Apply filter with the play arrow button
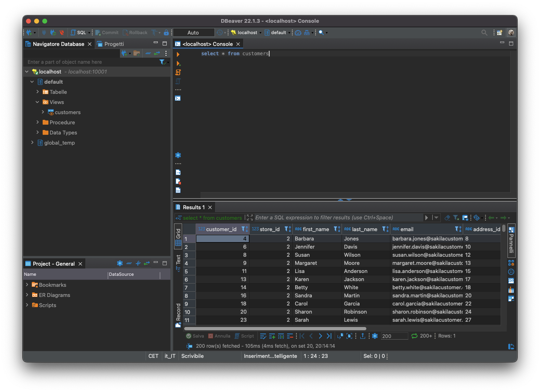The height and width of the screenshot is (392, 540). tap(427, 218)
